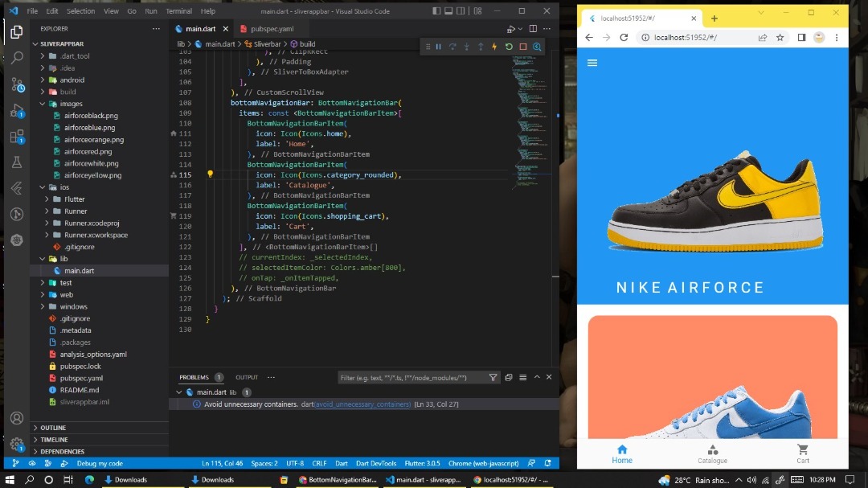Open the hamburger menu in the Flutter app
Image resolution: width=868 pixels, height=488 pixels.
pyautogui.click(x=592, y=63)
